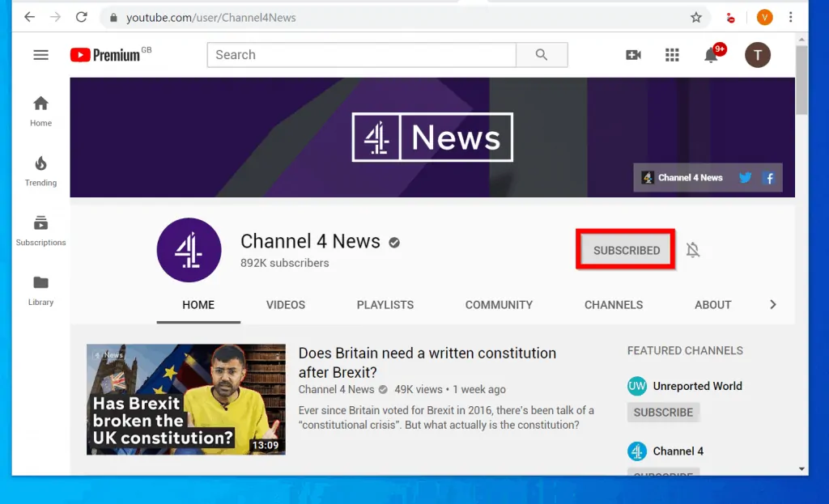829x504 pixels.
Task: Toggle the channel notification bell
Action: 693,249
